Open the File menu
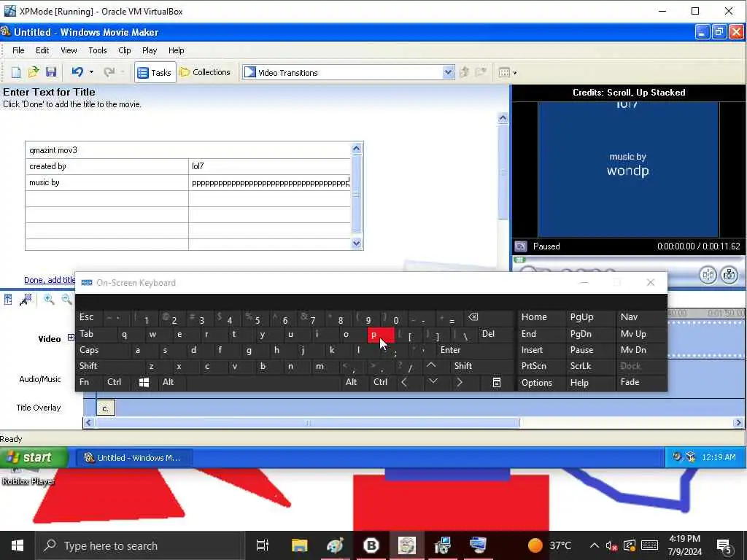 (x=18, y=50)
